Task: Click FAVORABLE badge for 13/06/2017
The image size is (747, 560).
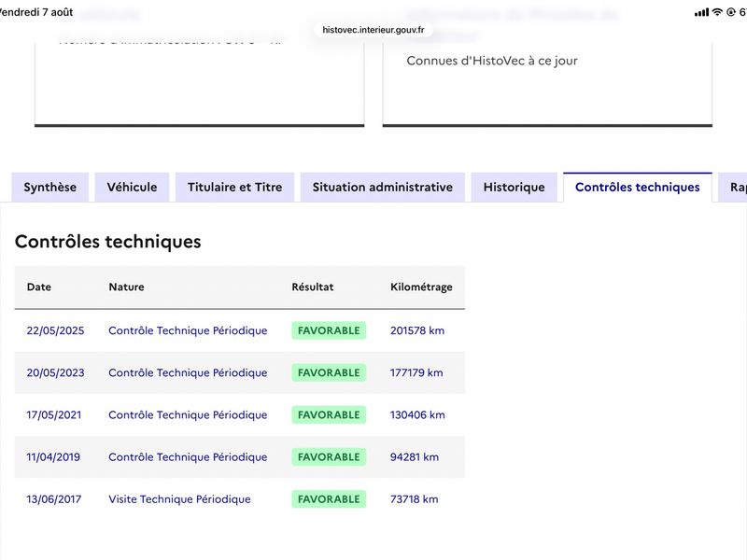Action: point(329,499)
